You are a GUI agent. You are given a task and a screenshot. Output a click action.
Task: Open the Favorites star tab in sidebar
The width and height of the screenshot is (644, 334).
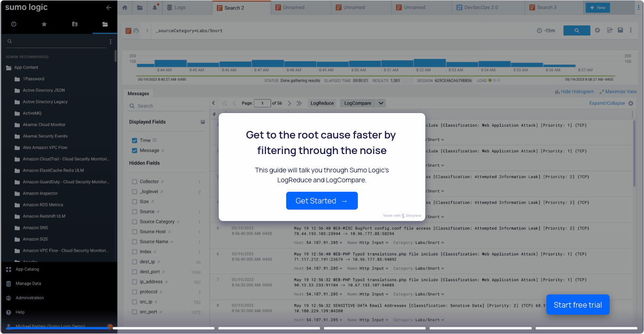click(x=44, y=24)
